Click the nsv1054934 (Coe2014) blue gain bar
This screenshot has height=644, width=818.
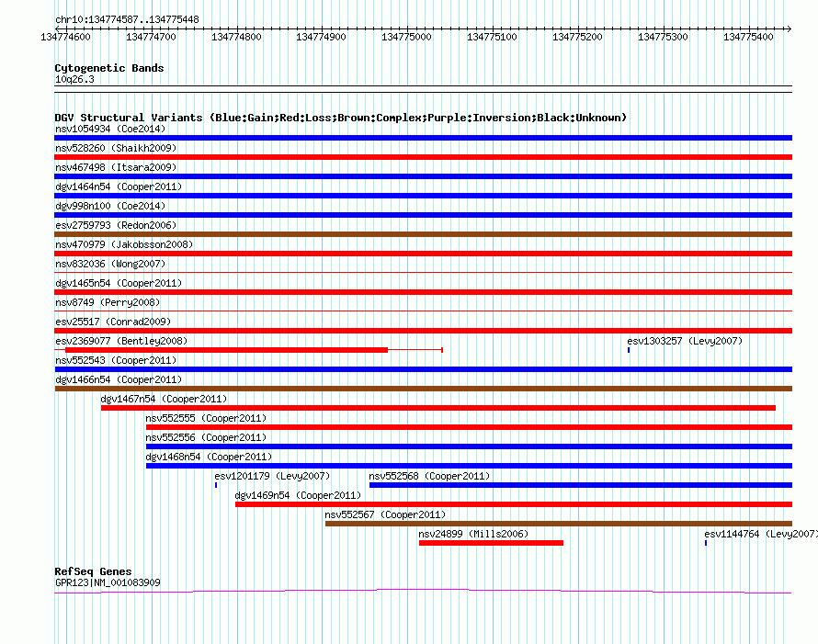pyautogui.click(x=423, y=138)
